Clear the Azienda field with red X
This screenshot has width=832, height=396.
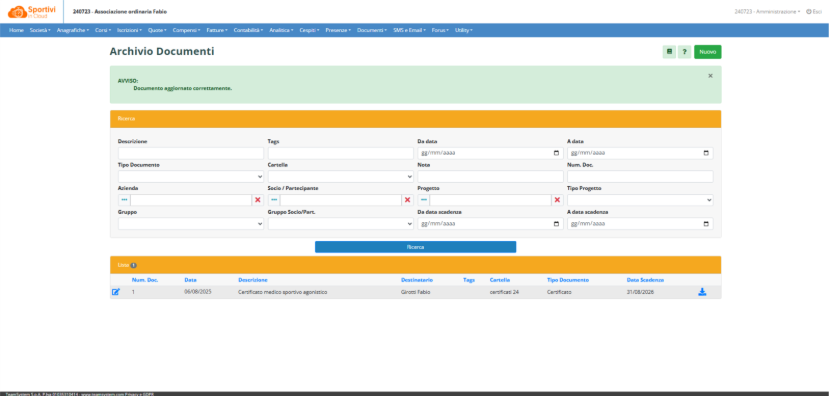(258, 200)
